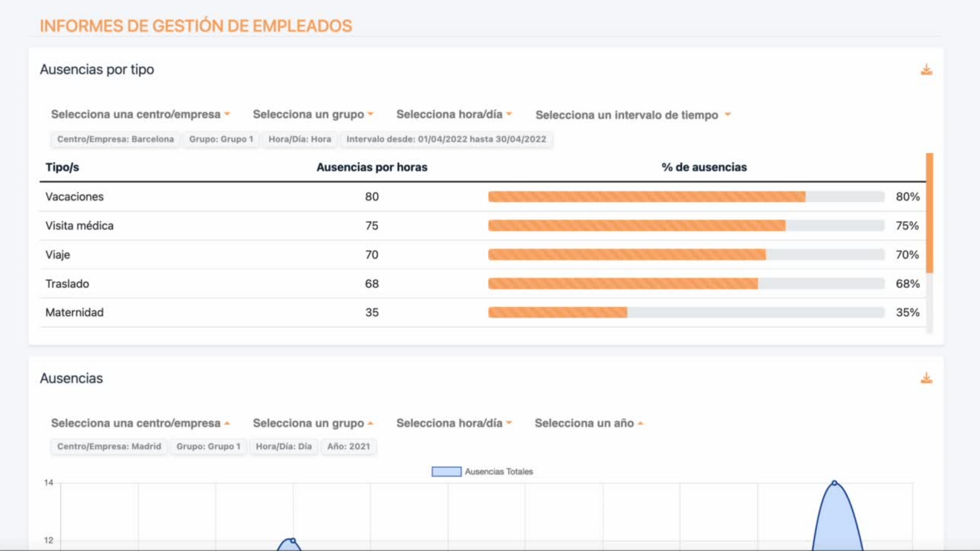The image size is (980, 551).
Task: Toggle the Ausencias Totales legend swatch
Action: coord(447,471)
